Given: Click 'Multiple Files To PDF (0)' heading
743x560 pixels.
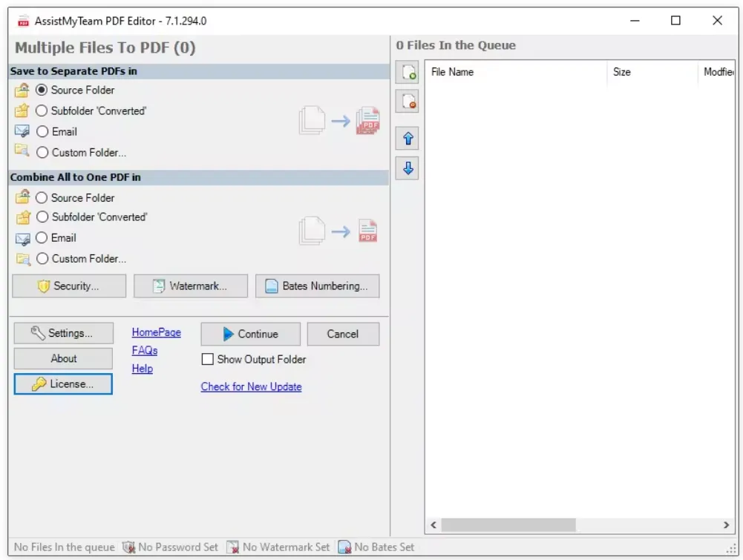Looking at the screenshot, I should pos(105,47).
